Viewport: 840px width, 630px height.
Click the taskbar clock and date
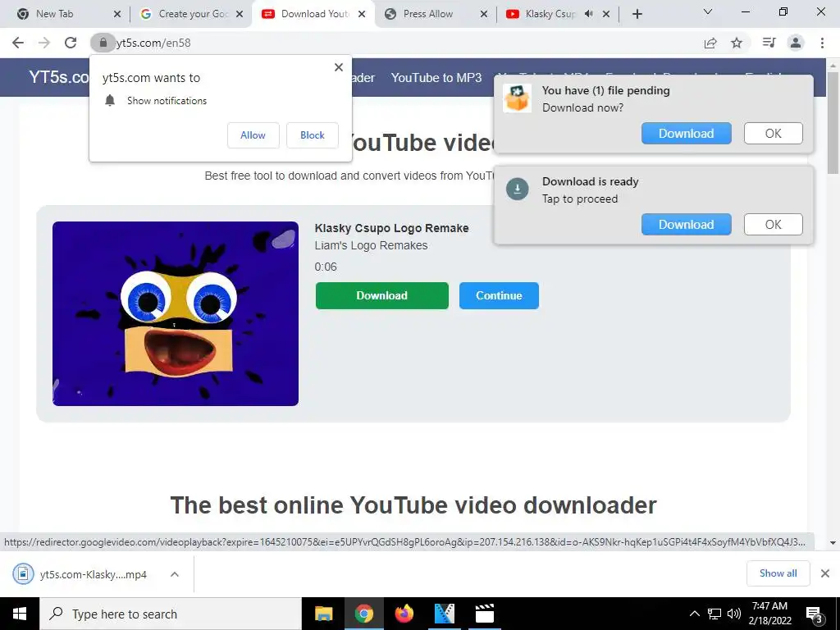pos(769,614)
